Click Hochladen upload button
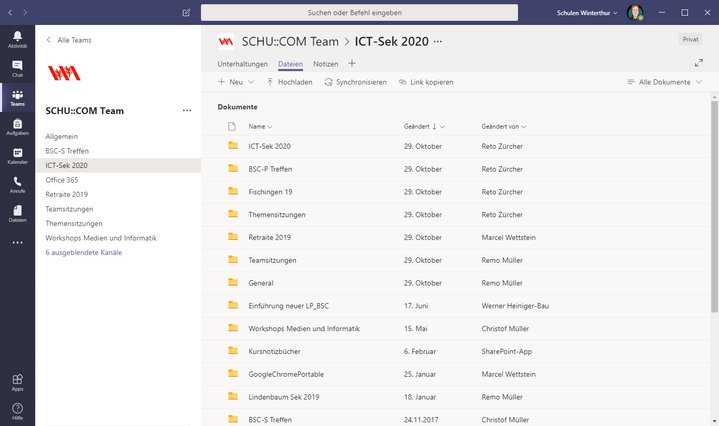Screen dimensions: 719x426 tap(289, 82)
